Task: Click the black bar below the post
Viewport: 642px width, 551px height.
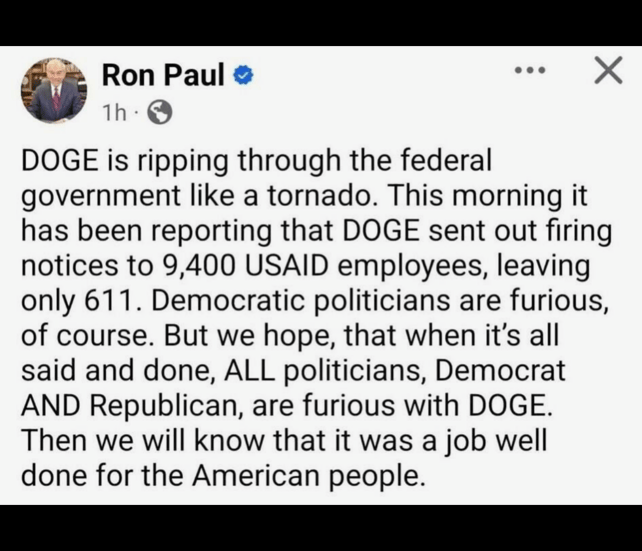Action: [x=321, y=528]
